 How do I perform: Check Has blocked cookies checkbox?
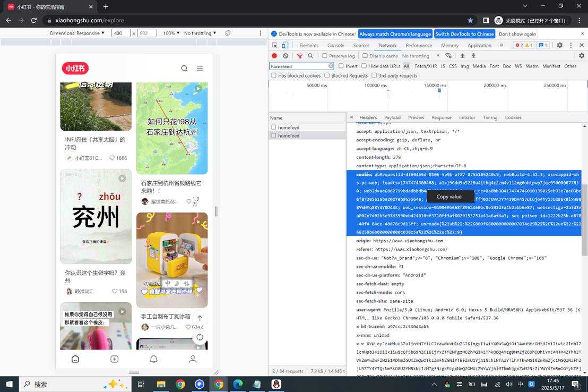pyautogui.click(x=274, y=75)
